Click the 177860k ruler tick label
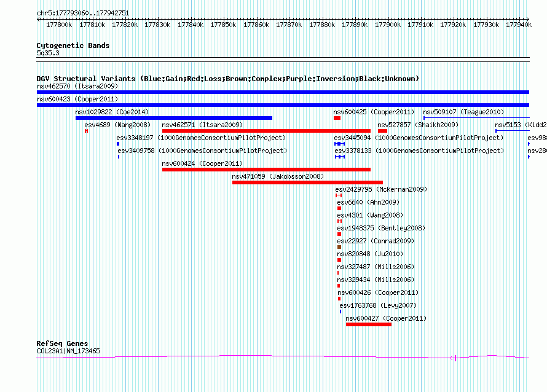The image size is (547, 392). click(x=256, y=25)
